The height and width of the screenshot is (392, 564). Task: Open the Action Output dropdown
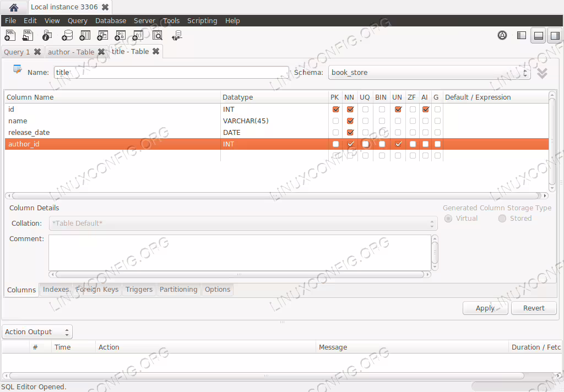coord(37,332)
